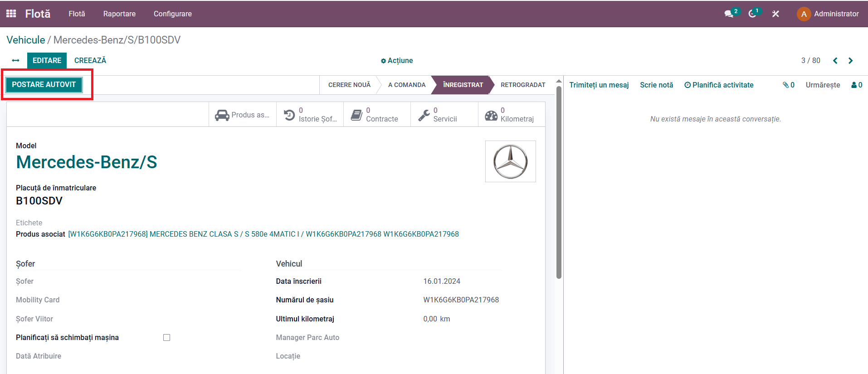Open the Vehicule breadcrumb link
The width and height of the screenshot is (868, 374).
[x=26, y=40]
